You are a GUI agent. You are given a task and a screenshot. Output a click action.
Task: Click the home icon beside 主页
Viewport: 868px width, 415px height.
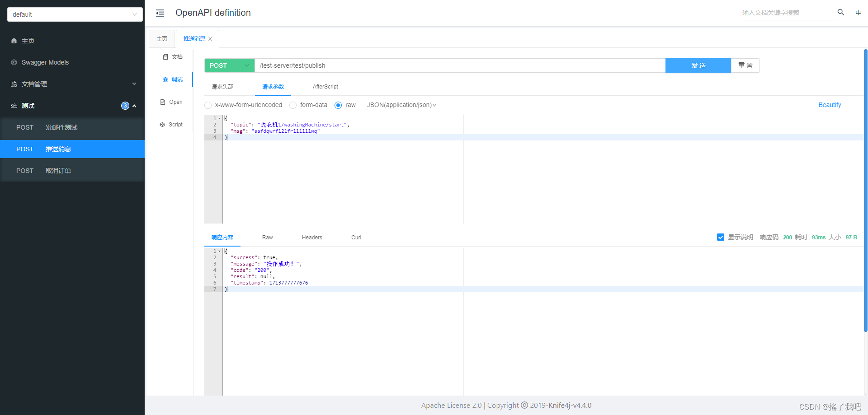tap(14, 41)
